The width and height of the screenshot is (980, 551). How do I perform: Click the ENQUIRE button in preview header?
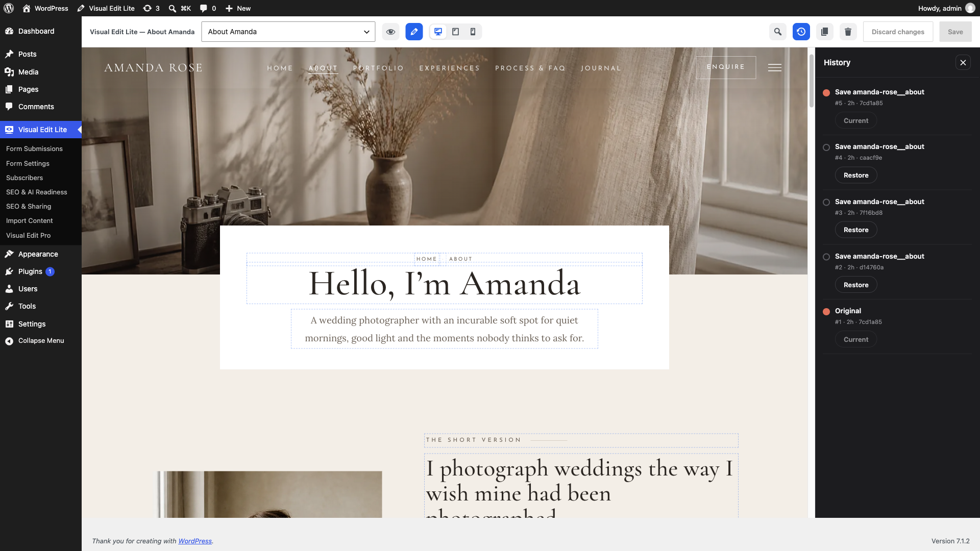point(726,67)
